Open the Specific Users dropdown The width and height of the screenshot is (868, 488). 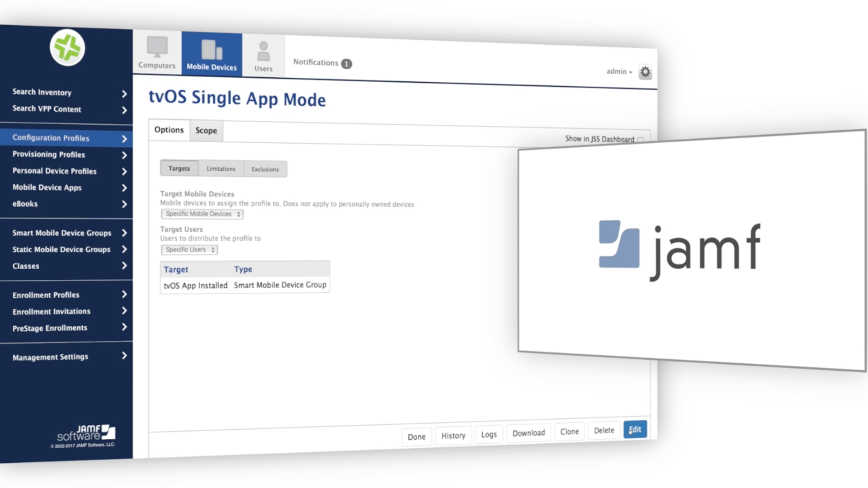(x=189, y=249)
